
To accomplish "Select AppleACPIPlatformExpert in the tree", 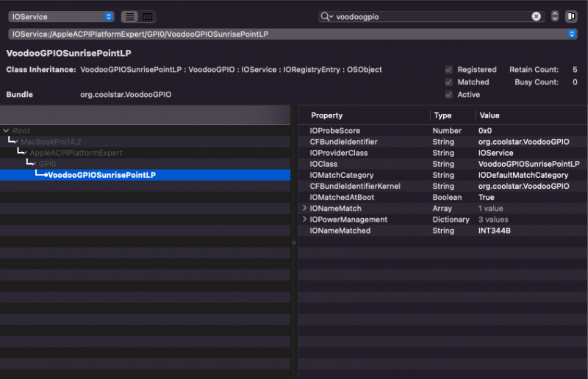I will (76, 153).
